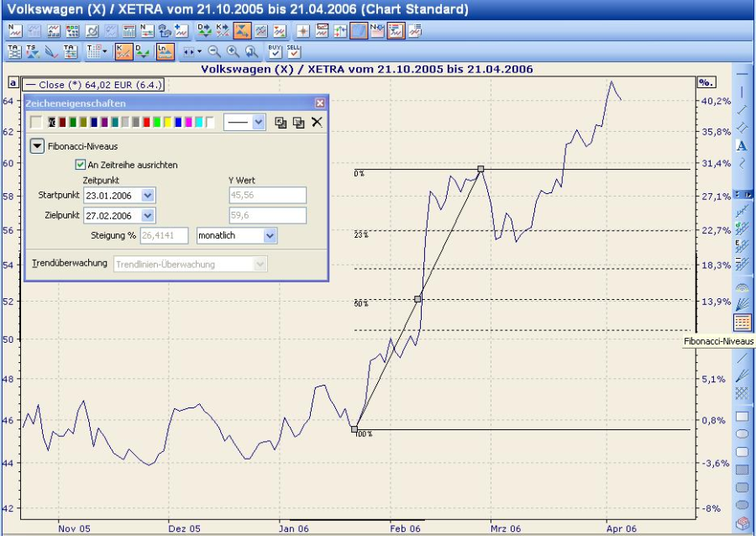Toggle logarithmic 'Ln' scale icon
The width and height of the screenshot is (756, 536).
tap(165, 51)
